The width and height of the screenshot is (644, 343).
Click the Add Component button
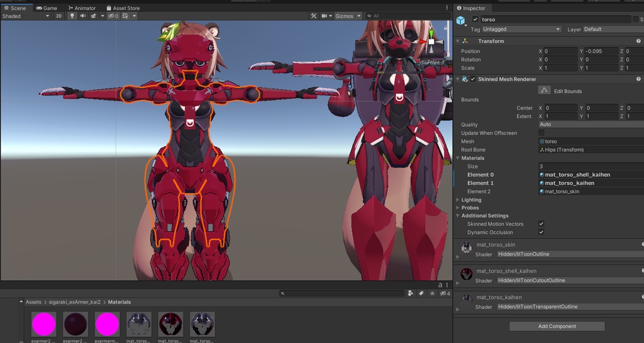(x=557, y=327)
